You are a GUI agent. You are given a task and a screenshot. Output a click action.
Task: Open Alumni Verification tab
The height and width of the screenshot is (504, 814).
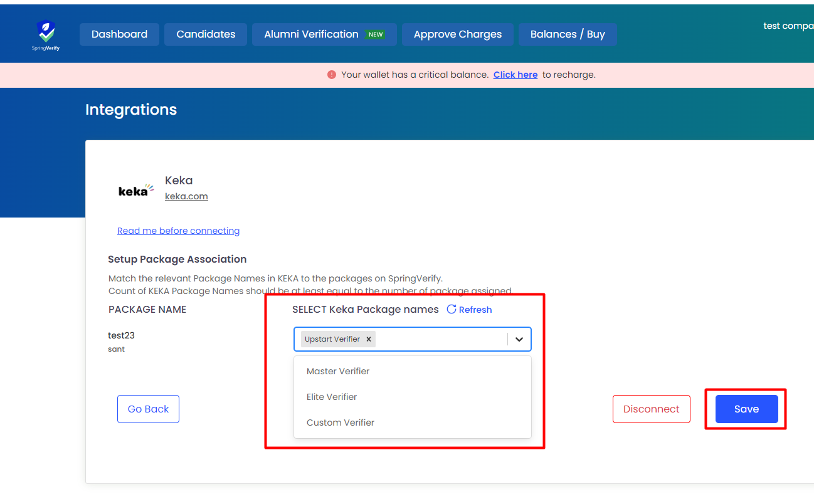[324, 34]
